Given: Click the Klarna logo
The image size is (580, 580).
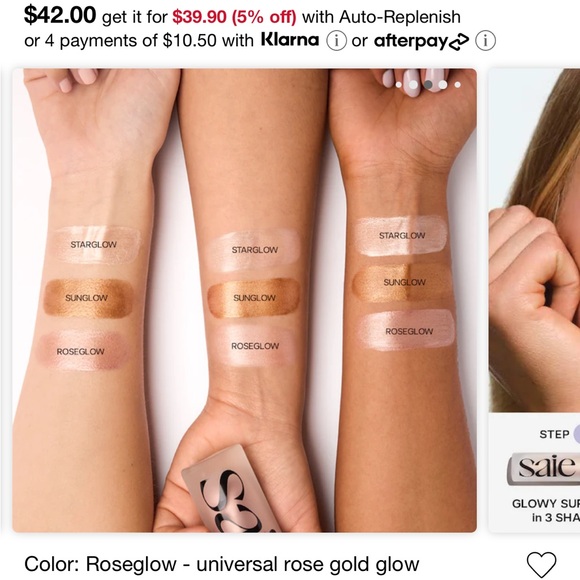Looking at the screenshot, I should [290, 40].
